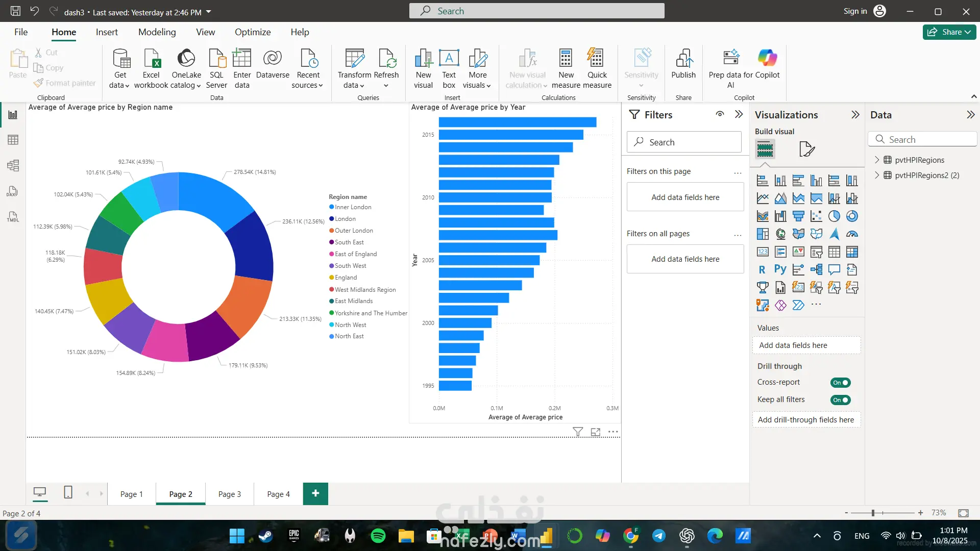Open Spotify from the taskbar
The width and height of the screenshot is (980, 551).
(378, 536)
